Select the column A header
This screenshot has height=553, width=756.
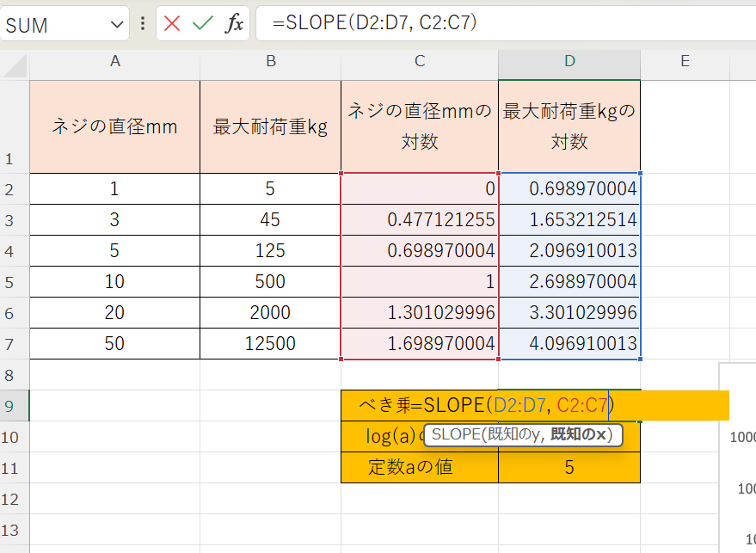[114, 61]
